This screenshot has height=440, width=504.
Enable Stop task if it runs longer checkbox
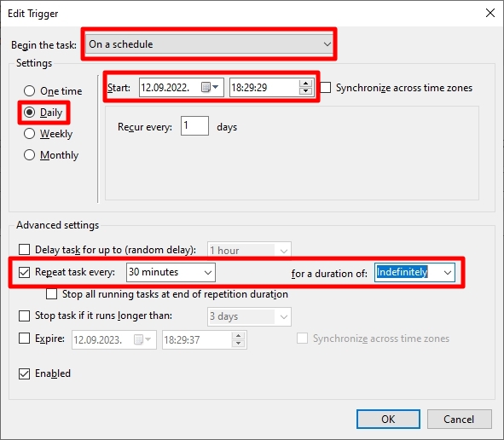click(x=24, y=316)
